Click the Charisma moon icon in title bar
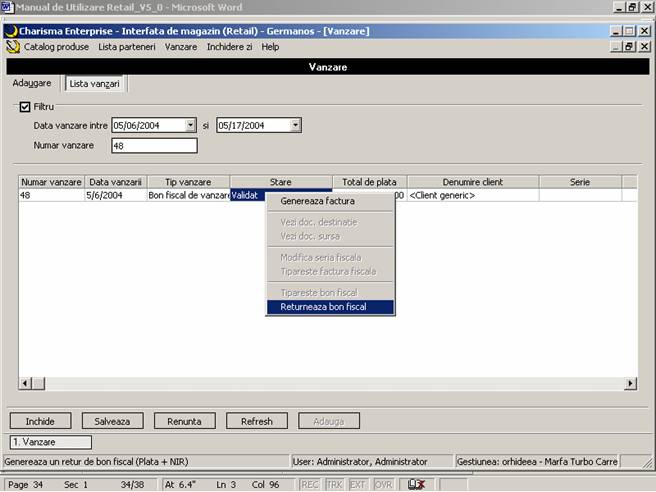This screenshot has width=656, height=492. (x=11, y=31)
